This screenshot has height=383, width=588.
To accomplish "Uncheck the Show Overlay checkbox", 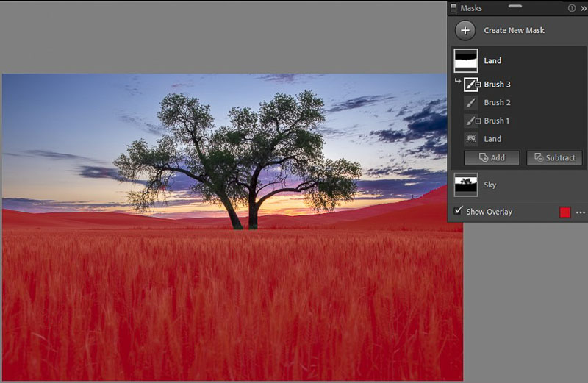I will click(459, 212).
